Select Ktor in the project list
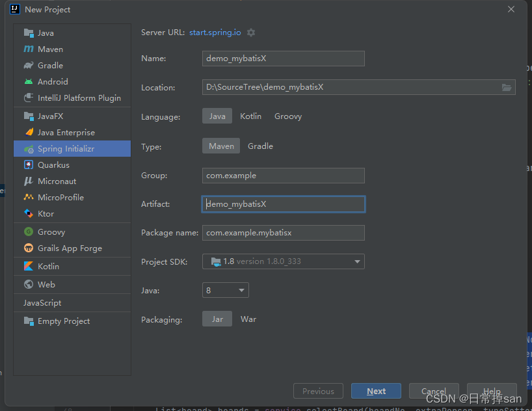 [72, 213]
